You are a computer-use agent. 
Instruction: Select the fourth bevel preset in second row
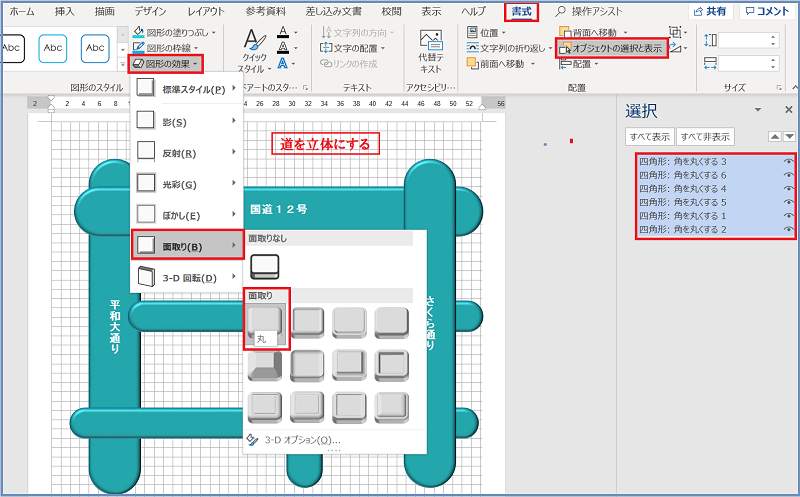[x=392, y=366]
